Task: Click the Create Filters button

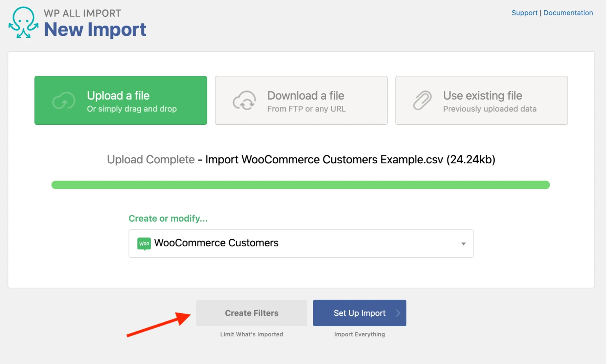Action: [252, 313]
